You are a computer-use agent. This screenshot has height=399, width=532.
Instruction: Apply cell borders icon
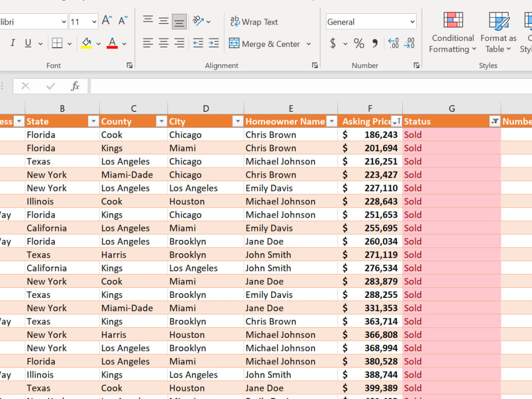point(57,43)
